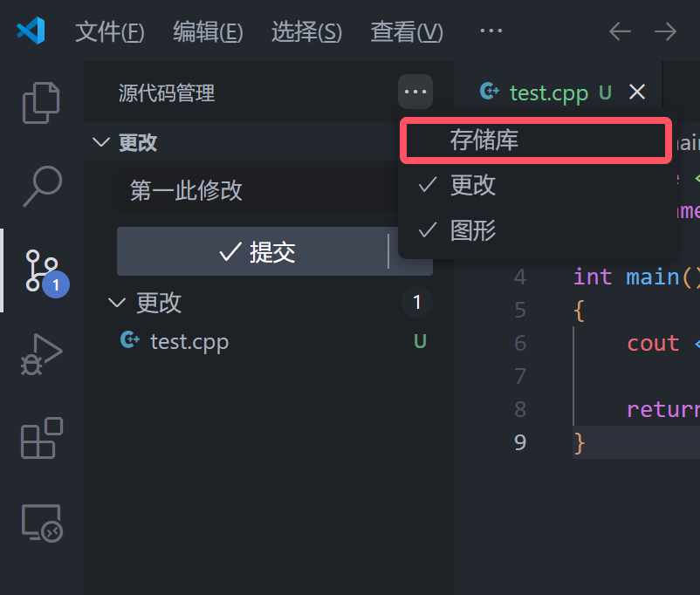700x595 pixels.
Task: Uncheck the 更改 menu option
Action: (x=473, y=185)
